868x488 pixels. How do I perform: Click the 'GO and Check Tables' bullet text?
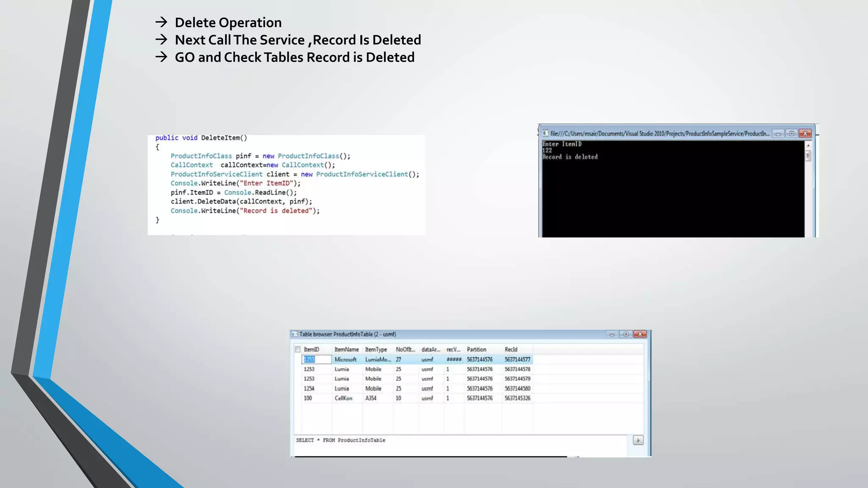coord(295,57)
